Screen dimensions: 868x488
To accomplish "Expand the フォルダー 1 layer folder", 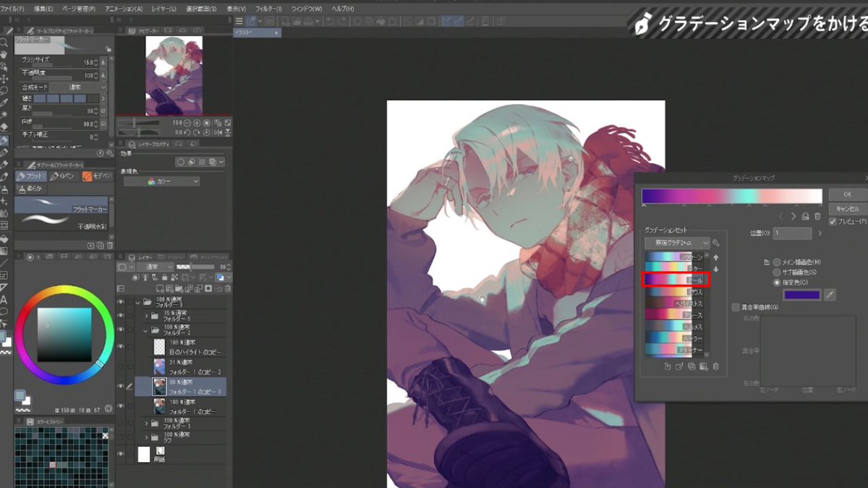I will click(x=147, y=423).
